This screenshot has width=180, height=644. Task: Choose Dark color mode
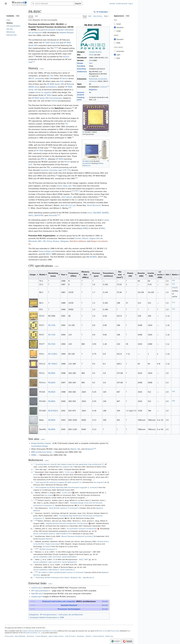tap(115, 58)
